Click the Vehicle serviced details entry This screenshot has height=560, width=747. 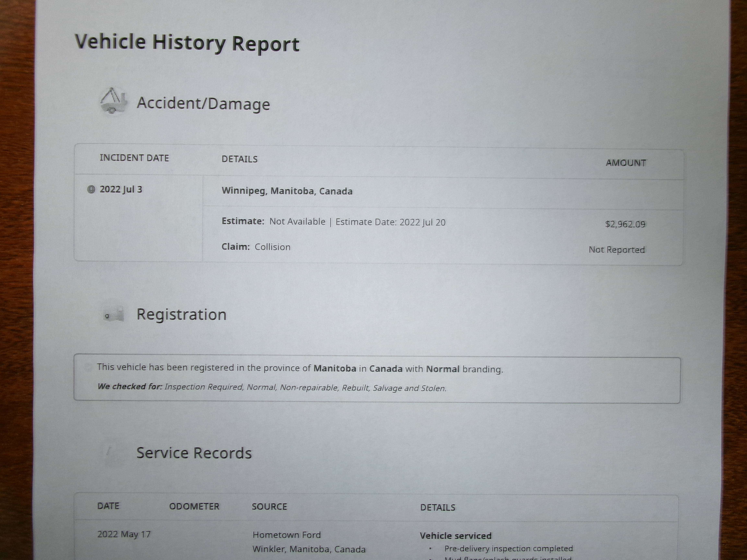[x=456, y=536]
